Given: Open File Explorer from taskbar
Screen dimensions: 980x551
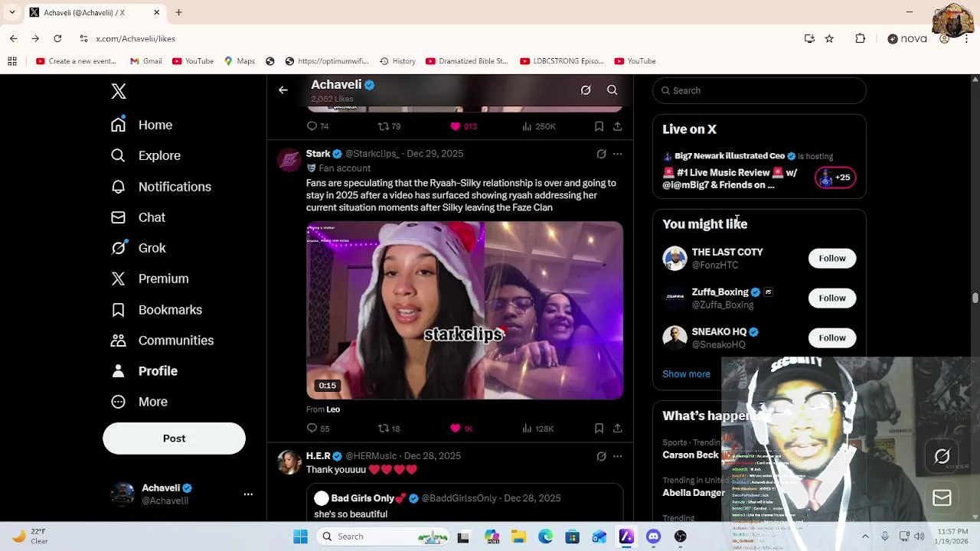Looking at the screenshot, I should point(518,536).
